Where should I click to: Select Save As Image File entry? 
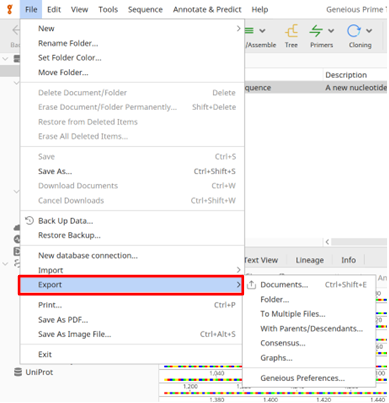[132, 334]
